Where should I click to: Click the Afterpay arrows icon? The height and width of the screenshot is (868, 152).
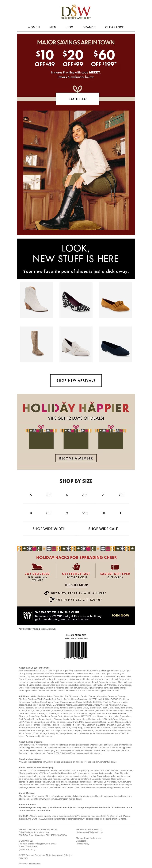(x=47, y=593)
